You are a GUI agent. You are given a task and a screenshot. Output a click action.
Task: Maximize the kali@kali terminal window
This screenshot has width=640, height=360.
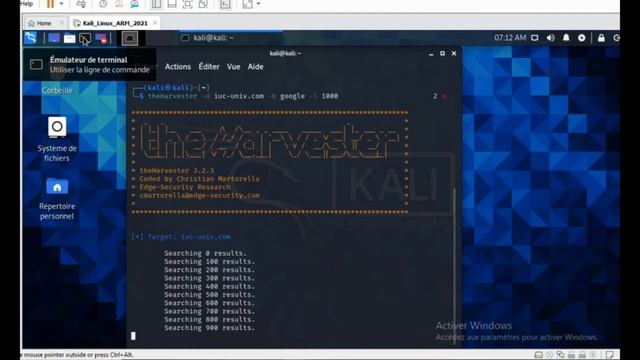[442, 53]
